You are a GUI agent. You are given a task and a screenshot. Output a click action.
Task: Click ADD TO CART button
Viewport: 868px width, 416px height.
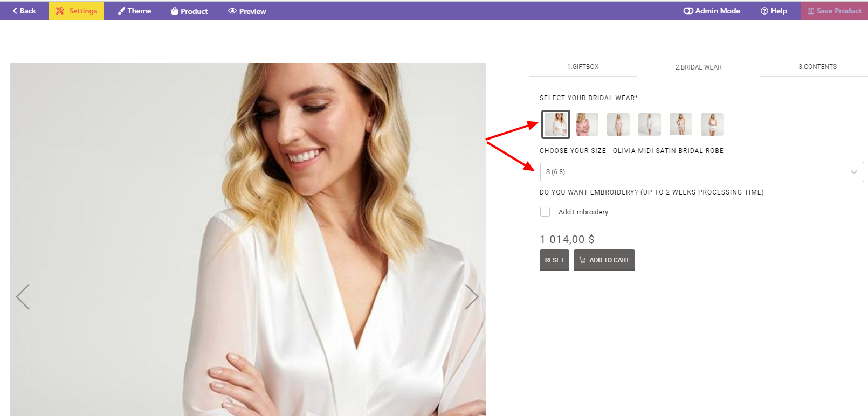pos(604,260)
